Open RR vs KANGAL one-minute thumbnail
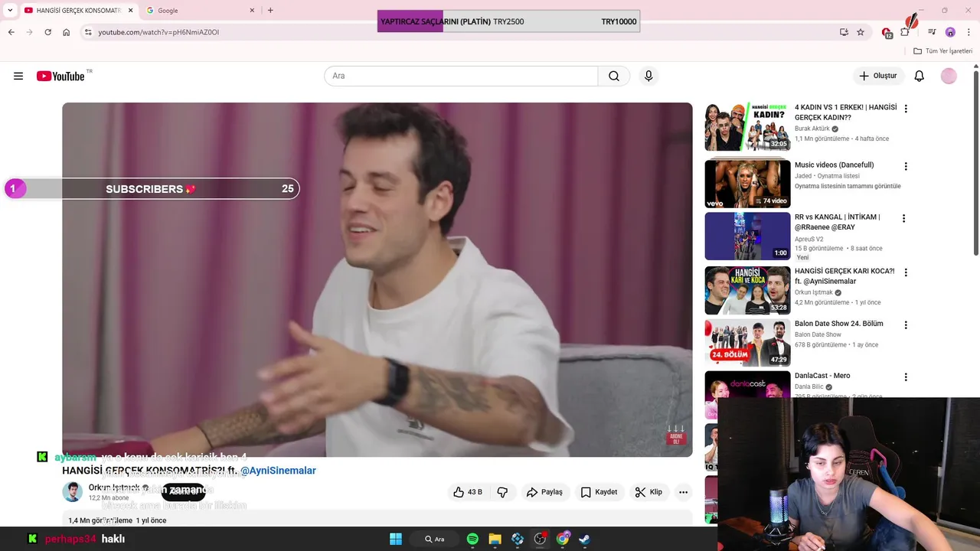 pos(747,236)
